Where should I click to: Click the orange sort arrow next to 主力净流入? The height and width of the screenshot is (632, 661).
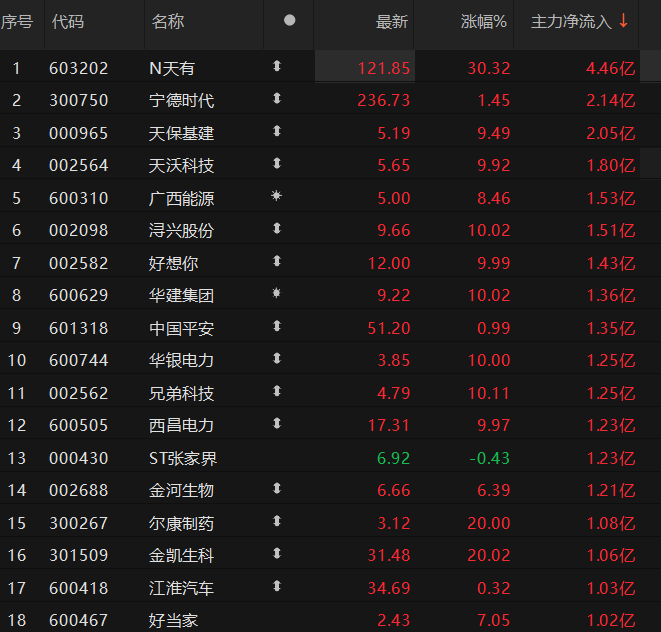[623, 21]
